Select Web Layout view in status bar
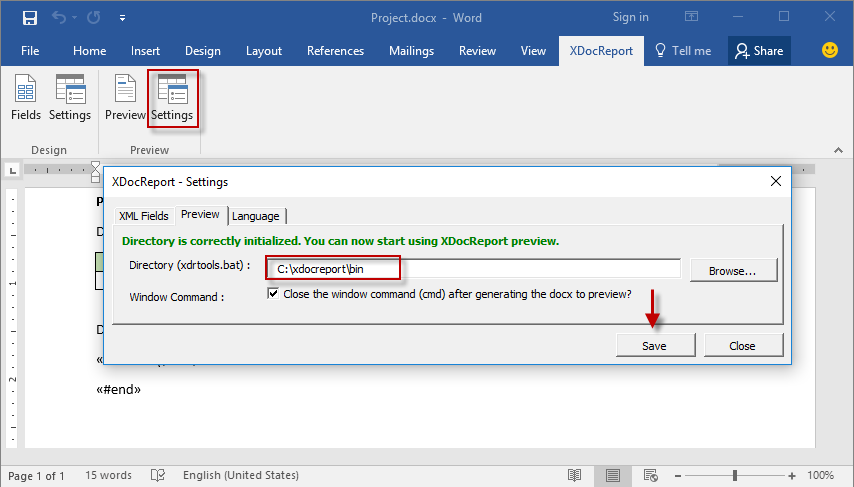This screenshot has width=854, height=487. pyautogui.click(x=652, y=475)
